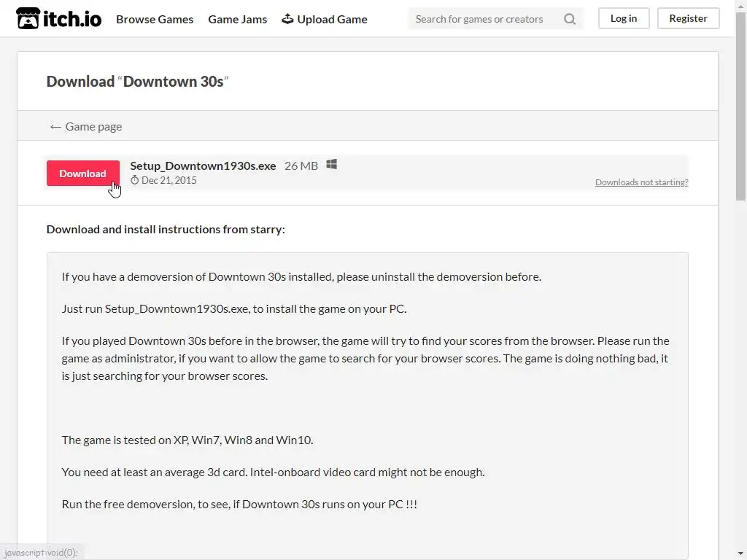747x560 pixels.
Task: Click the Register button
Action: 688,18
